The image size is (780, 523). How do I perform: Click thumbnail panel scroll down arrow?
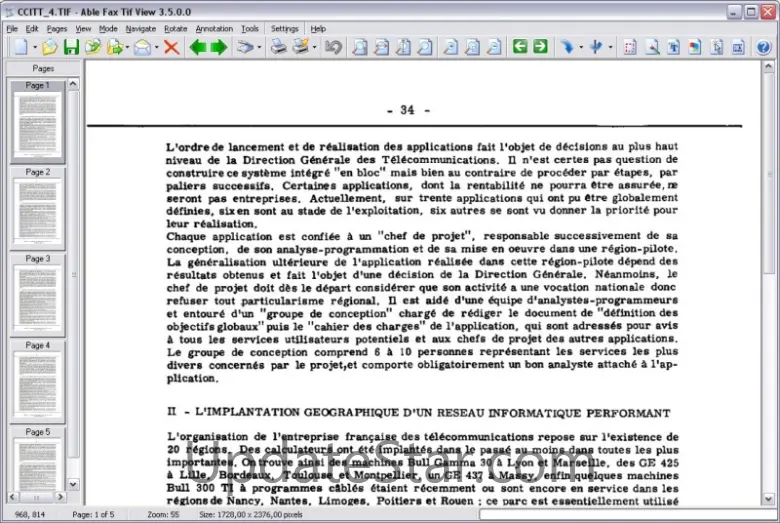tap(73, 484)
